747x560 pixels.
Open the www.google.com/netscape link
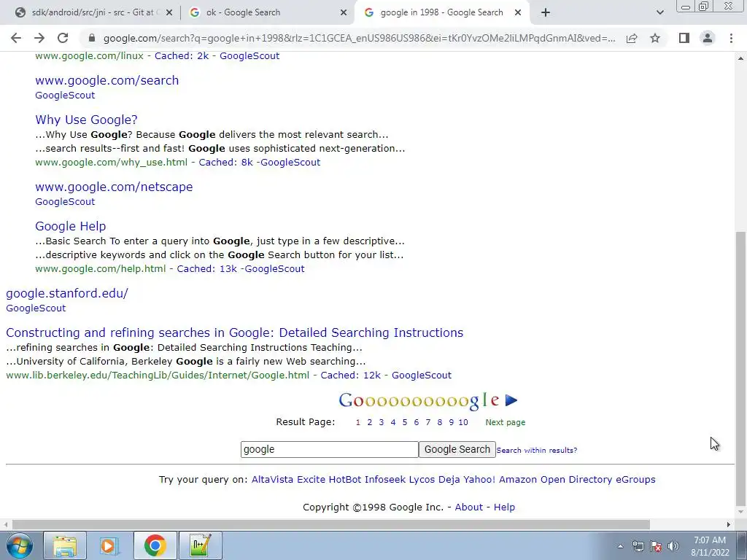[x=114, y=187]
